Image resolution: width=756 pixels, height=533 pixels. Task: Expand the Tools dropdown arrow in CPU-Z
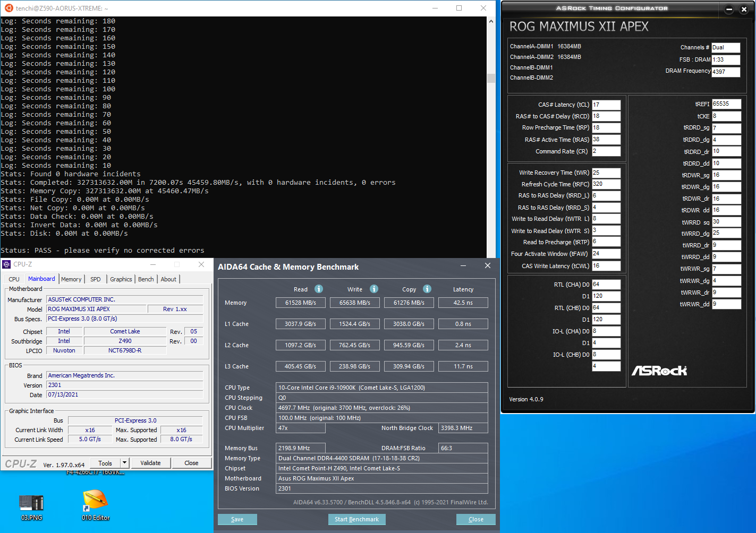(124, 463)
